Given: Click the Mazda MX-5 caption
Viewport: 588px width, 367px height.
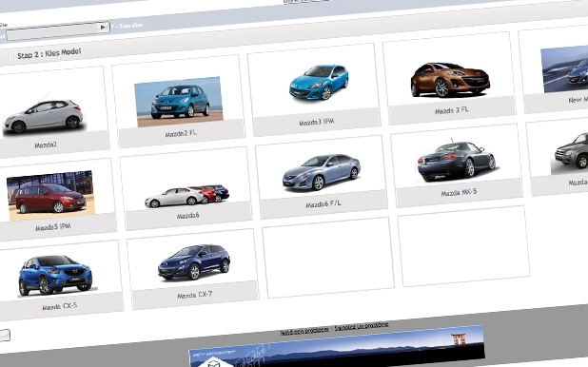Looking at the screenshot, I should click(459, 193).
